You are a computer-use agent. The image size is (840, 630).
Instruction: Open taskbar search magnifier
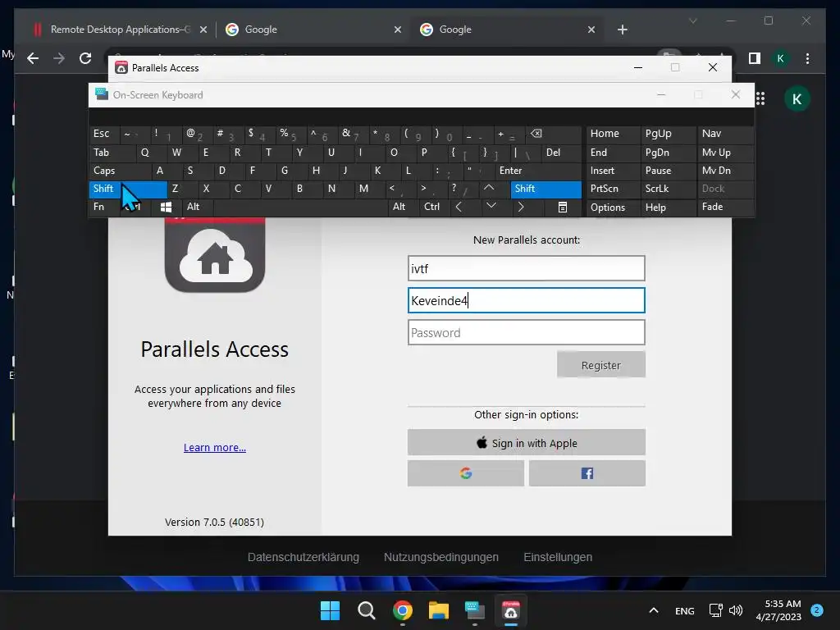[367, 610]
